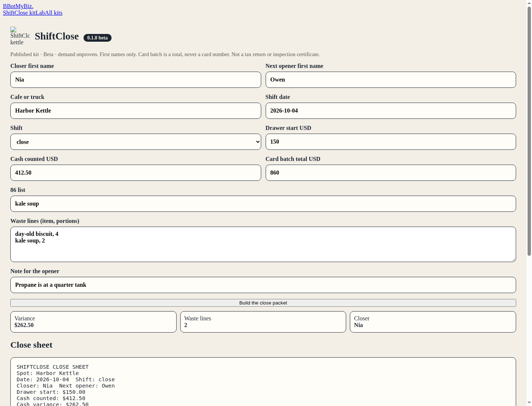The width and height of the screenshot is (532, 406).
Task: Click the scrollbar down arrow
Action: coord(529,403)
